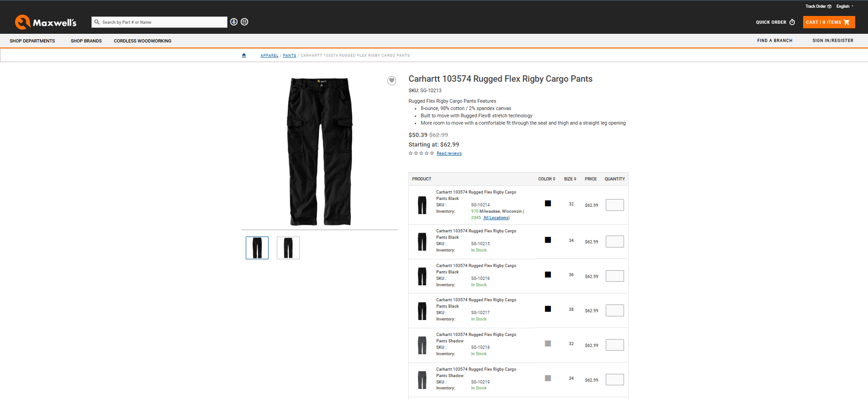Click Pants breadcrumb link

(x=290, y=55)
